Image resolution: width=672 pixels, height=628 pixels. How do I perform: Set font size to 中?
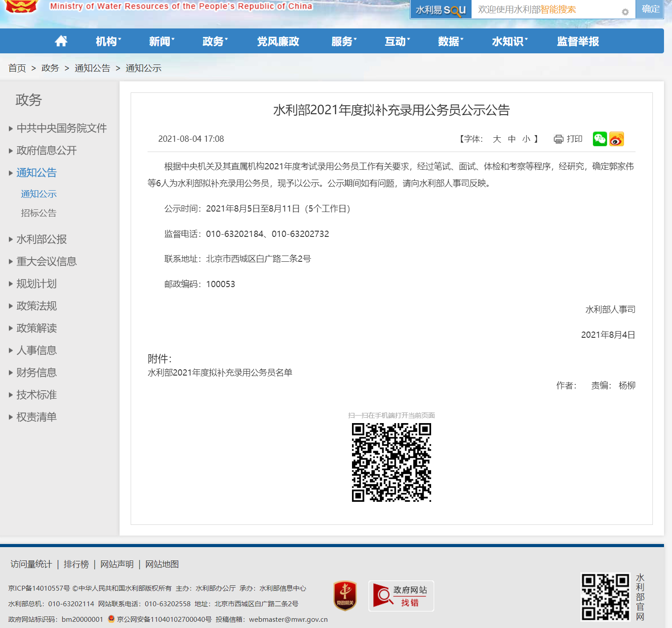click(512, 139)
